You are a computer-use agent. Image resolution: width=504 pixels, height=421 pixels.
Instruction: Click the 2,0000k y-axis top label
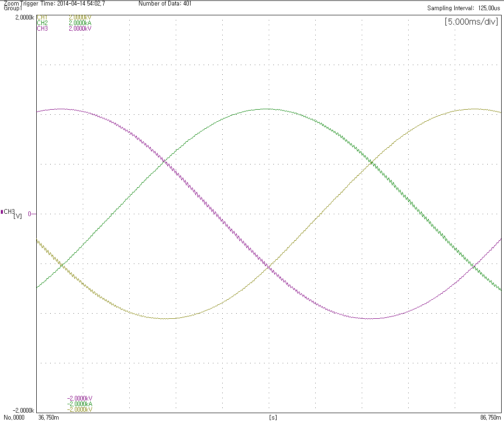24,18
